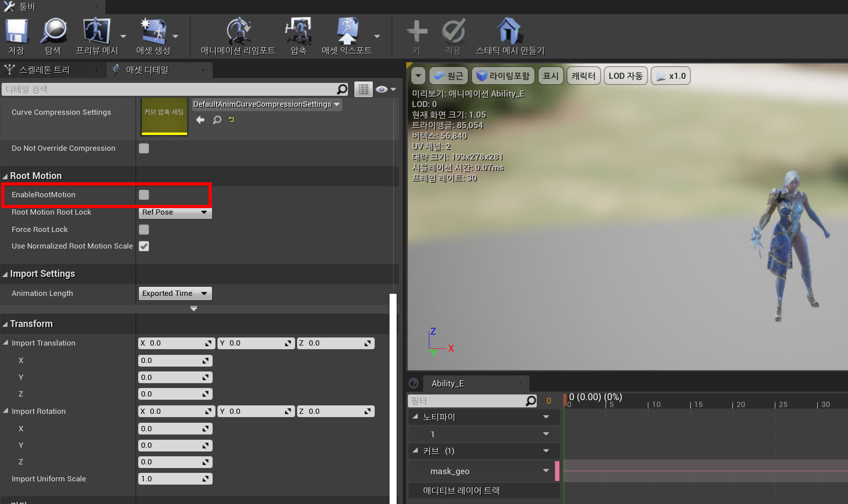This screenshot has width=848, height=504.
Task: Open Animation Length Exported Time dropdown
Action: [175, 293]
